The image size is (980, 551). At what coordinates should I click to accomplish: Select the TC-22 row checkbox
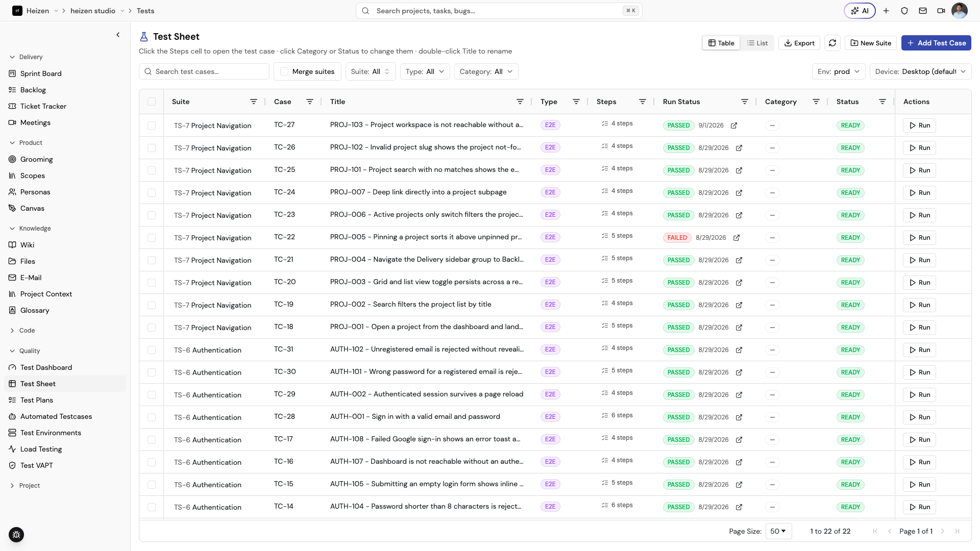click(152, 238)
